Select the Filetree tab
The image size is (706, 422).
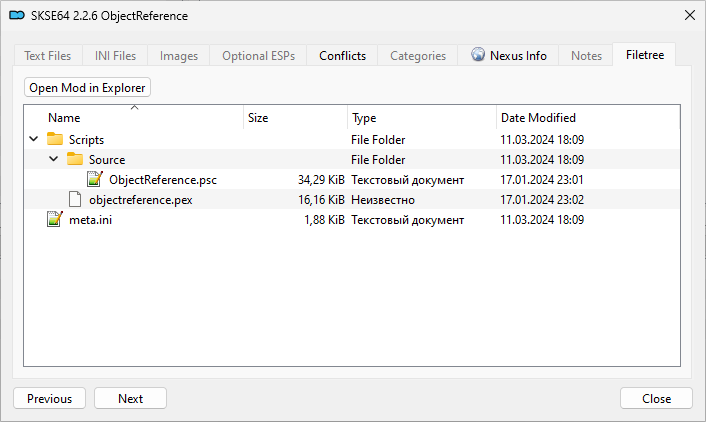click(645, 55)
